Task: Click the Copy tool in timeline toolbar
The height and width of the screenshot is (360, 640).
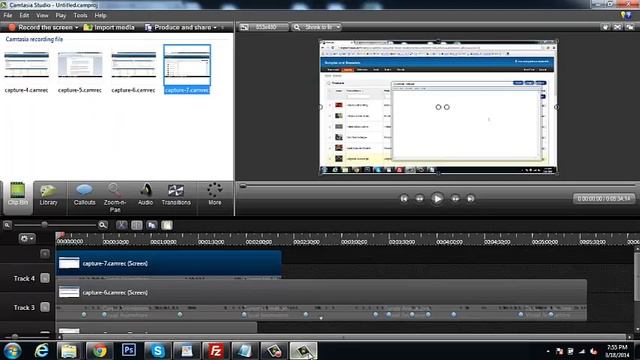Action: pos(152,225)
